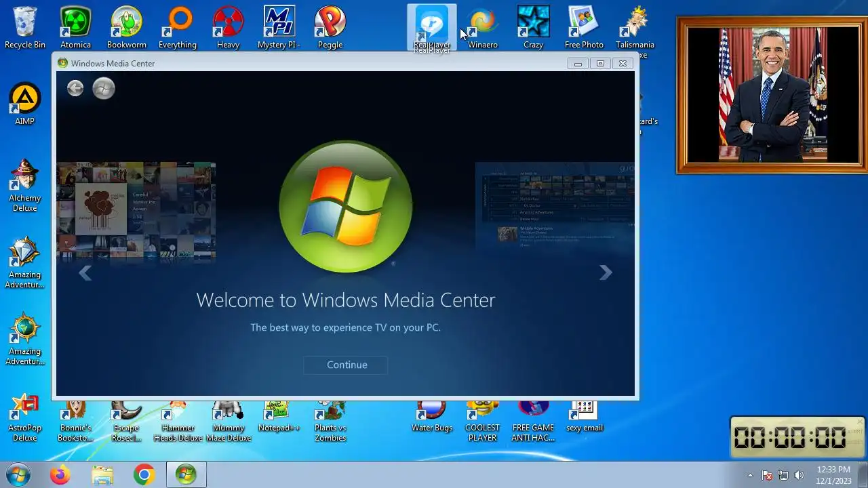Launch Firefox from the taskbar

[x=60, y=475]
